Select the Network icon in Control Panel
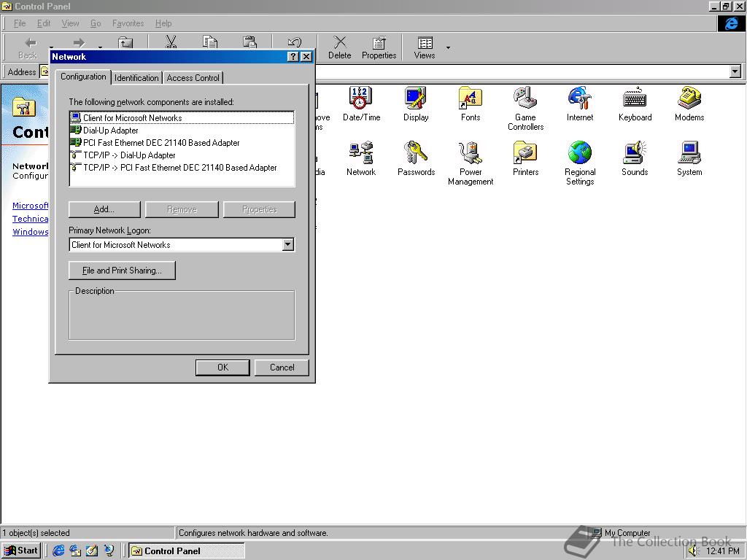 (361, 158)
